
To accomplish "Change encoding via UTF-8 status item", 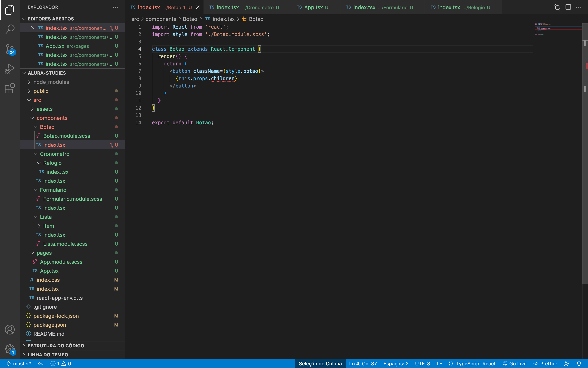I will coord(422,364).
